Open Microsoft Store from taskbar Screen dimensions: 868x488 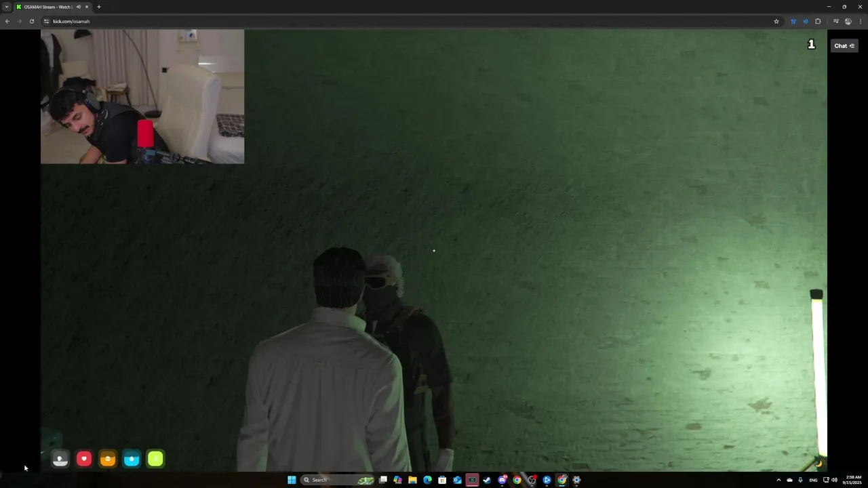(442, 480)
